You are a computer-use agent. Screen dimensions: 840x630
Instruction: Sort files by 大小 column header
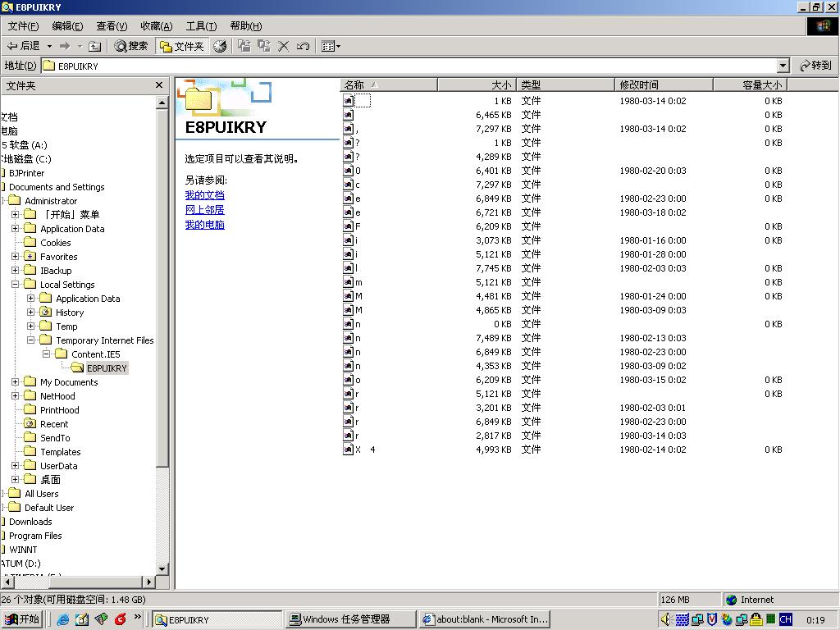477,84
